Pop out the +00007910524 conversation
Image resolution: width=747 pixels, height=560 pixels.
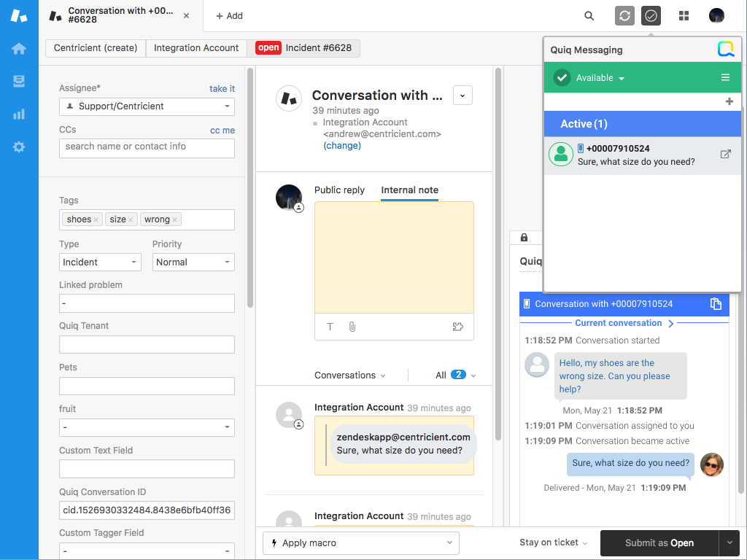coord(725,154)
